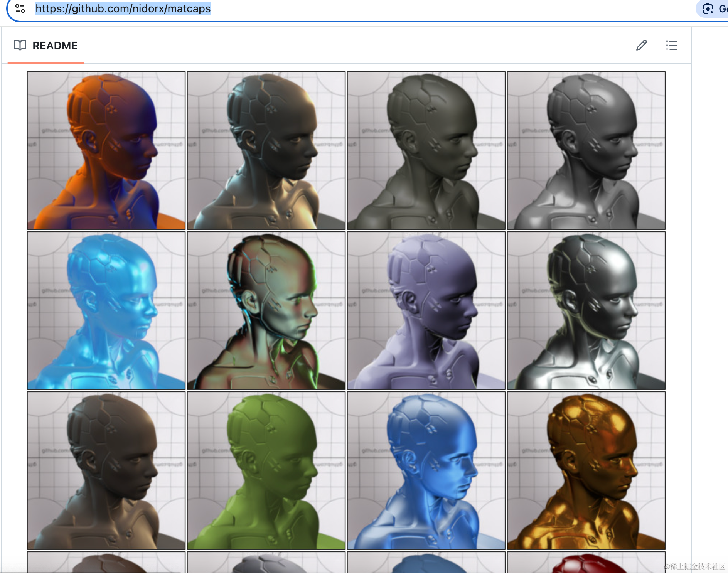Open the iridescent red-green matcap thumbnail
The width and height of the screenshot is (728, 573).
coord(266,310)
